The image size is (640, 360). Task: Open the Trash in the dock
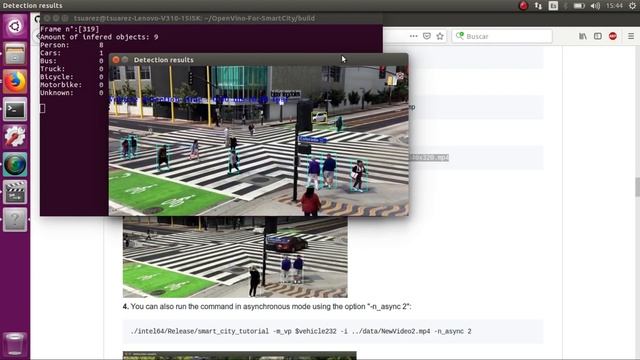click(15, 344)
